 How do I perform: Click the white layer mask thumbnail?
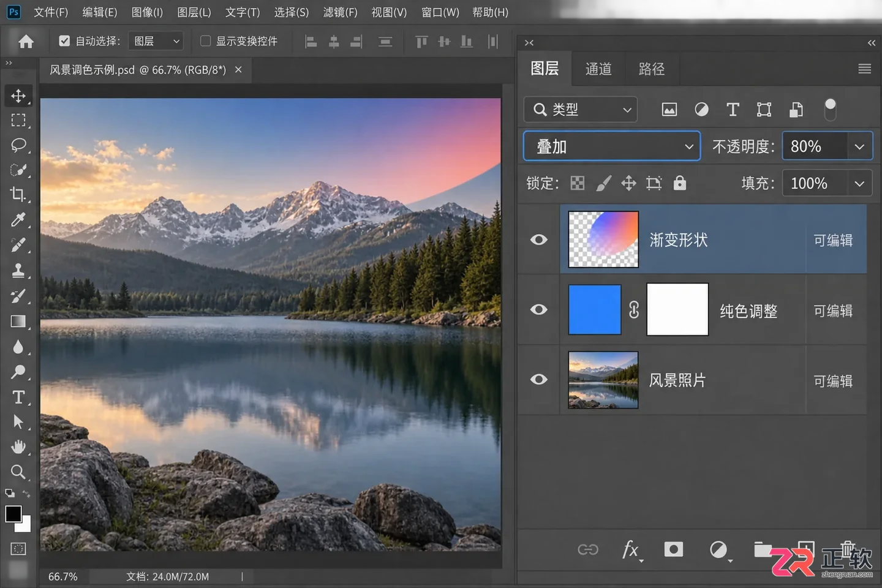pyautogui.click(x=677, y=309)
